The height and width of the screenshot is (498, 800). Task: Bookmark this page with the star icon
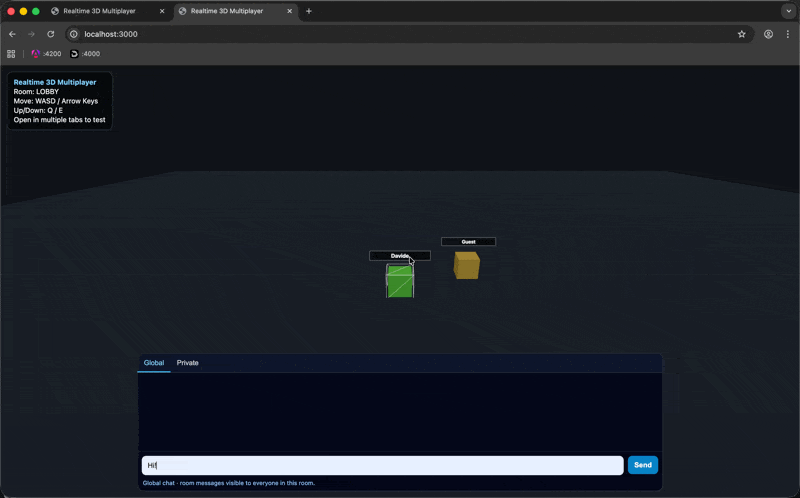(741, 34)
